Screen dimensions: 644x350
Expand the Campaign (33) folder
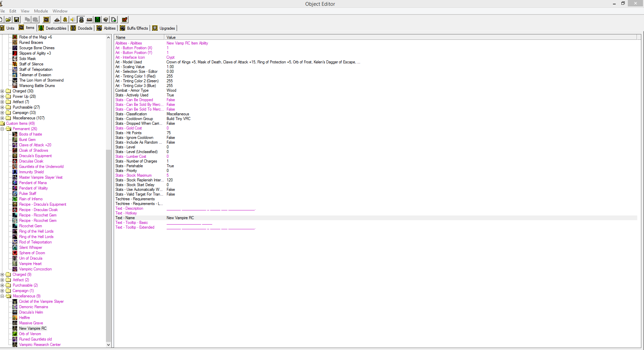pyautogui.click(x=2, y=113)
